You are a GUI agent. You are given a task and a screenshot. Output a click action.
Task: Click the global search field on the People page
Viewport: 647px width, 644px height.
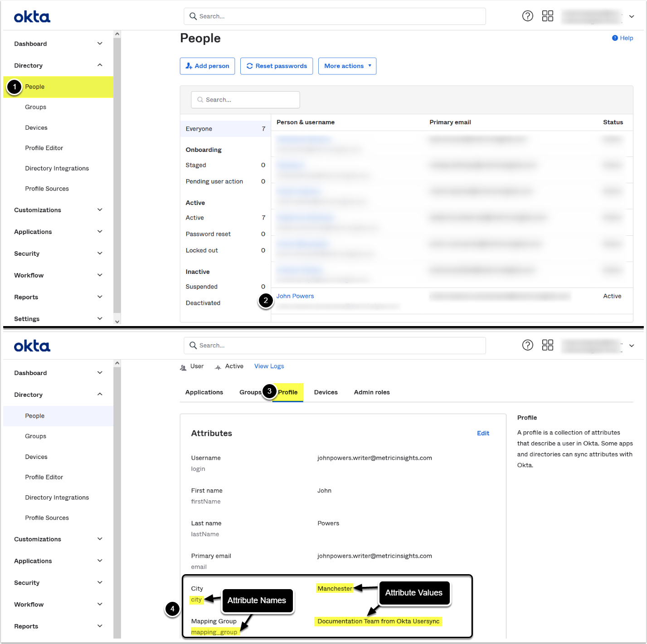coord(335,16)
